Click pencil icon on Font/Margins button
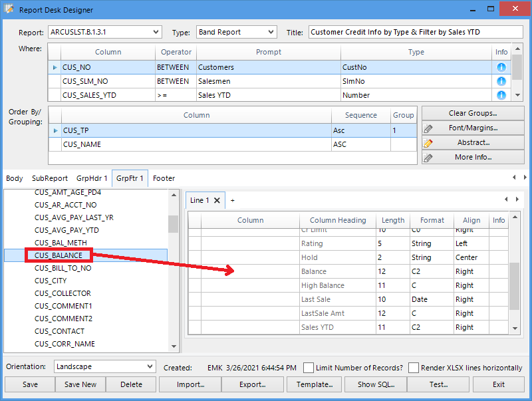Screen dimensions: 532x401 pos(429,128)
